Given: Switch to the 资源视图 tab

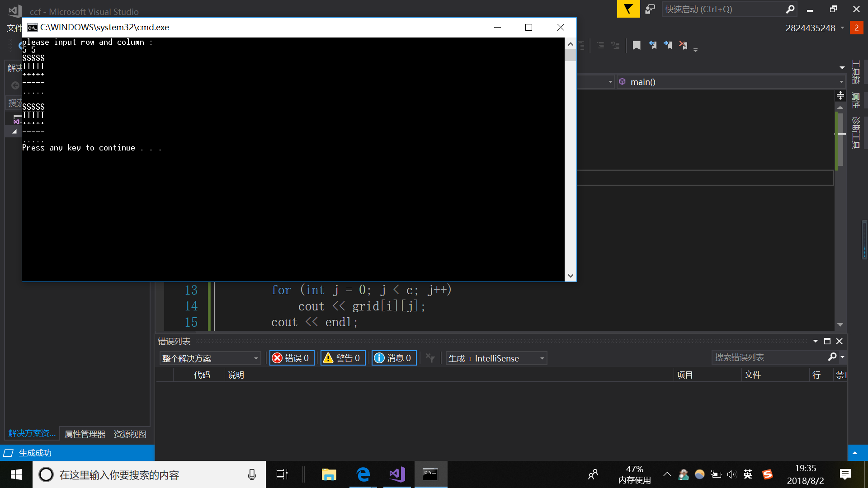Looking at the screenshot, I should (130, 434).
